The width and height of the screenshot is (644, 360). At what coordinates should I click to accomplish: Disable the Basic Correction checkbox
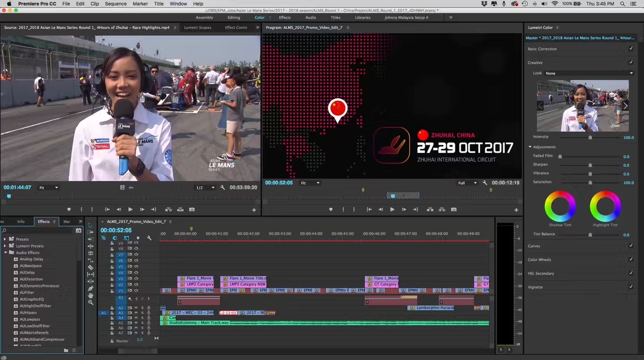(631, 49)
